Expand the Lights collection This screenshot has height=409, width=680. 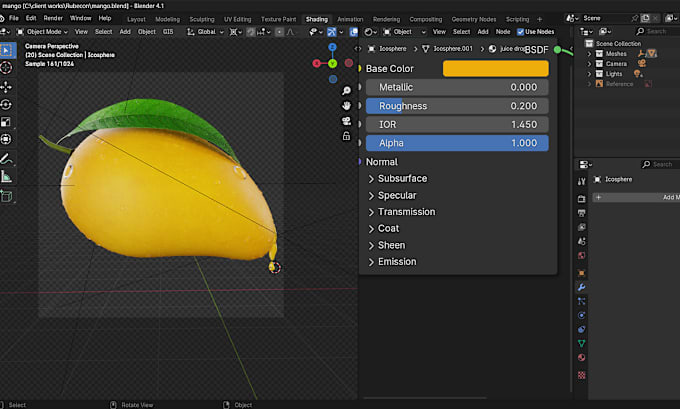[x=589, y=74]
